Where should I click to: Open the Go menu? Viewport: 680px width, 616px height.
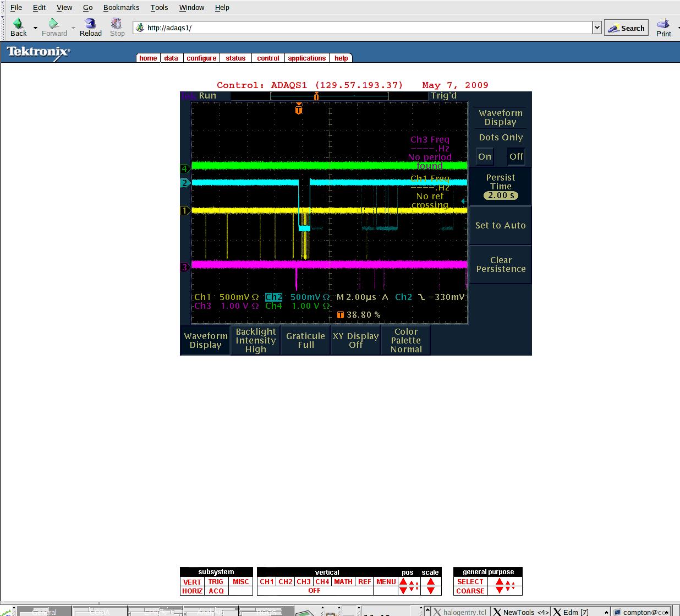point(87,7)
